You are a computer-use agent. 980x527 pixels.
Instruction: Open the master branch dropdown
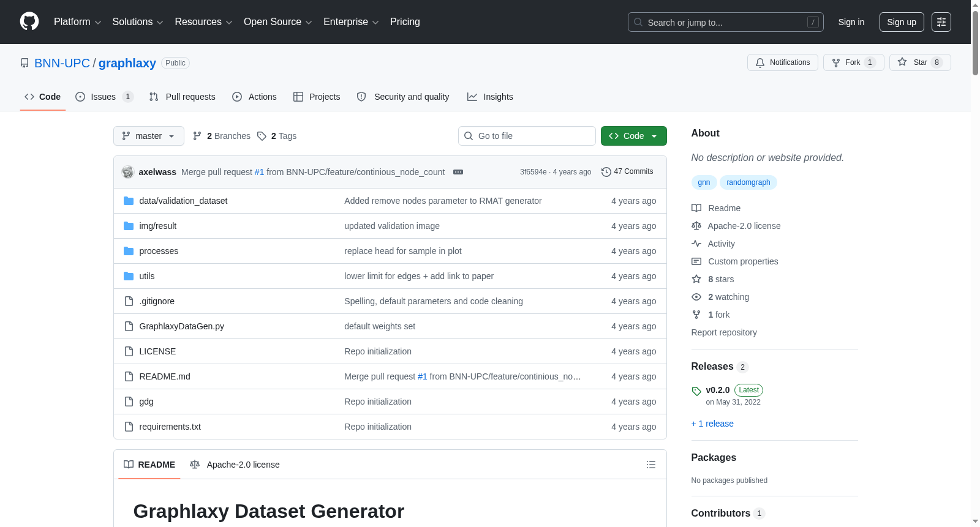tap(149, 136)
